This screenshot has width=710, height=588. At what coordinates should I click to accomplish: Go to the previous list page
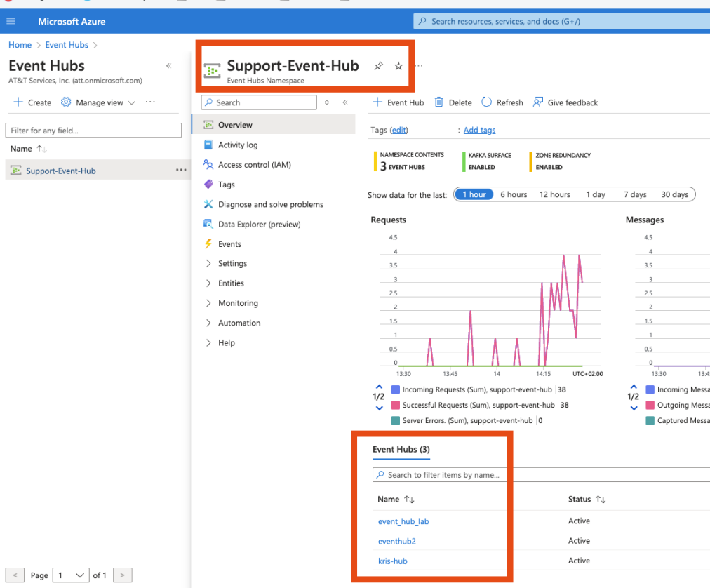point(15,575)
